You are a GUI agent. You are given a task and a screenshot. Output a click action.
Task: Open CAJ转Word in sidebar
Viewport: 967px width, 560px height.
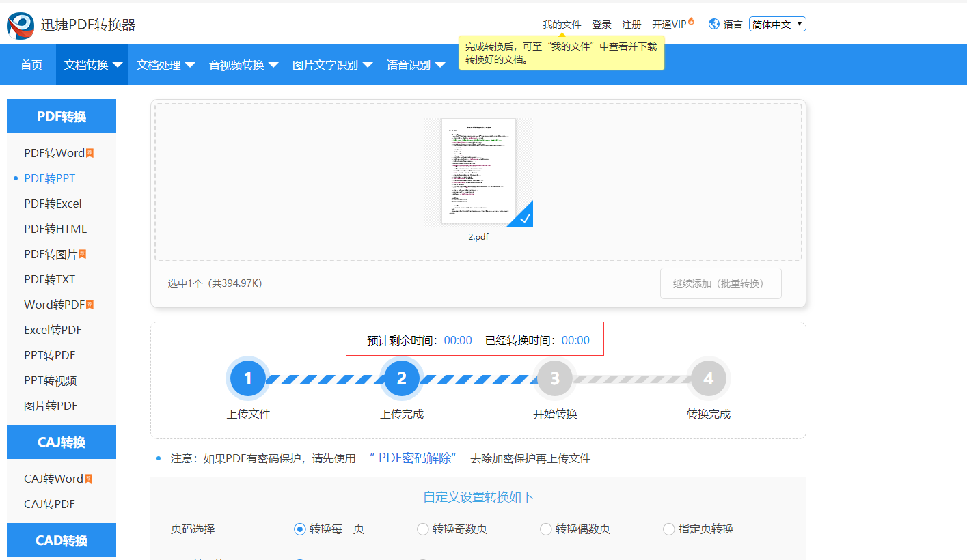[x=53, y=479]
